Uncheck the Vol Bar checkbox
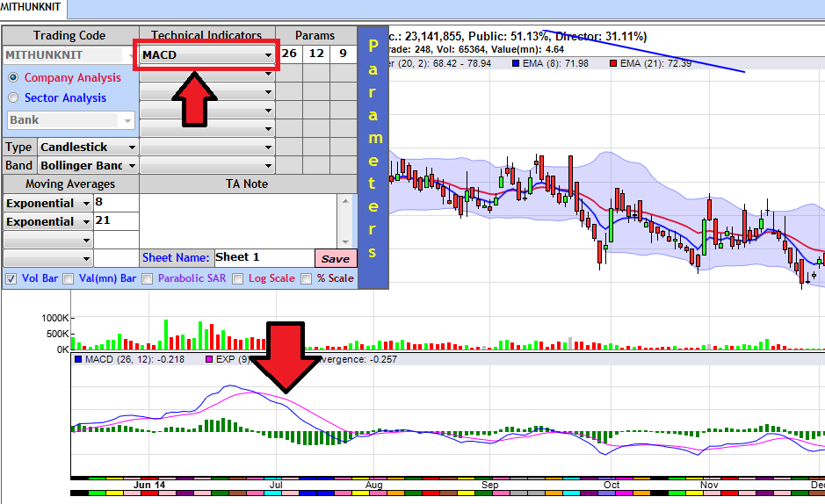This screenshot has height=504, width=825. [x=11, y=278]
